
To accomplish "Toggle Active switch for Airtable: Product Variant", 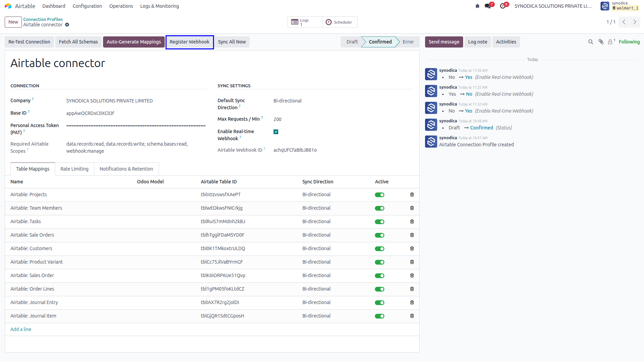I will point(380,262).
